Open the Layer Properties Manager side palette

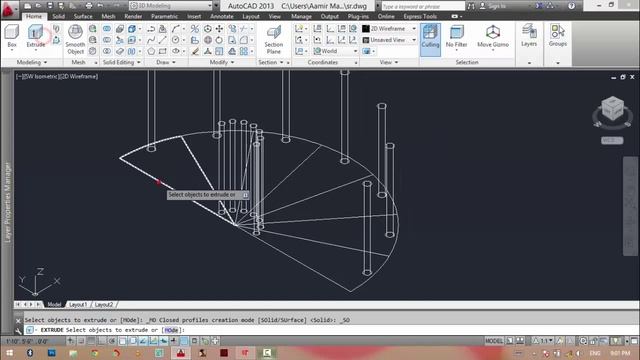(x=7, y=202)
